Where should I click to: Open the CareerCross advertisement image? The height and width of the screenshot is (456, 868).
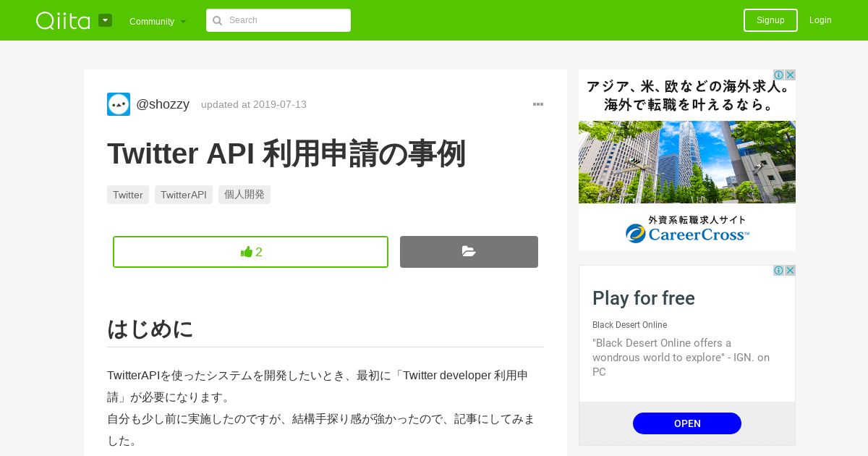[x=687, y=160]
